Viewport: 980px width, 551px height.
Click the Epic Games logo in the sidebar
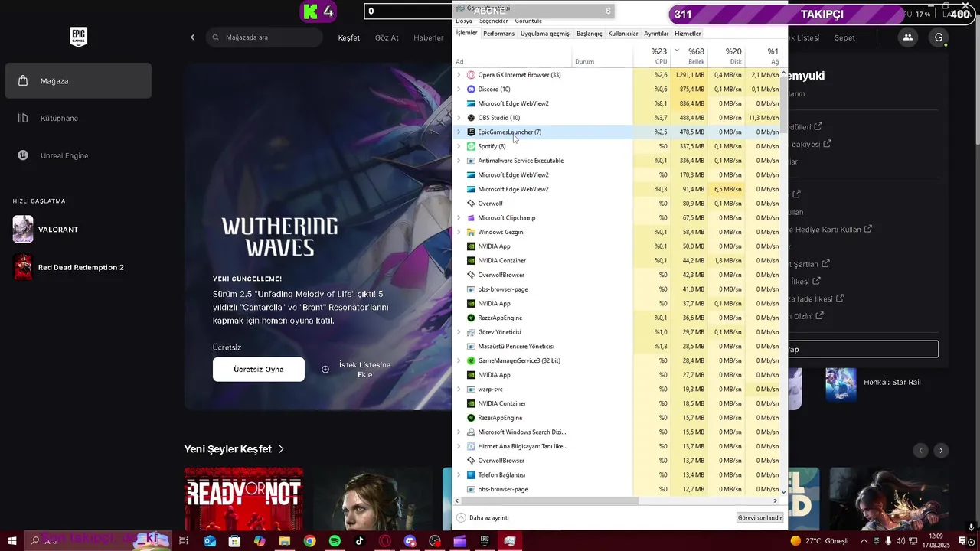click(78, 37)
